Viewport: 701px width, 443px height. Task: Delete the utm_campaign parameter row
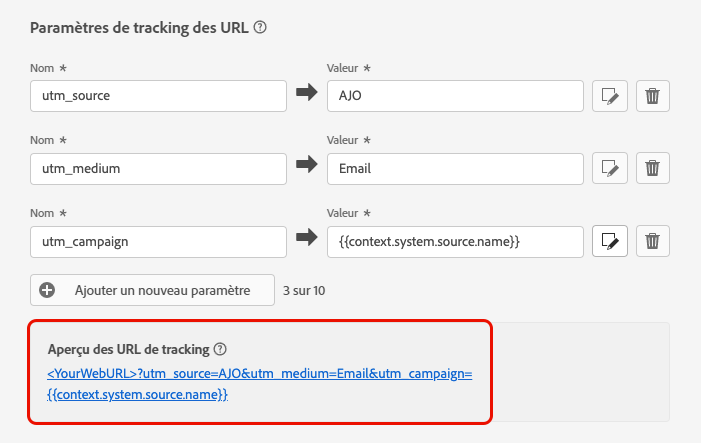652,241
